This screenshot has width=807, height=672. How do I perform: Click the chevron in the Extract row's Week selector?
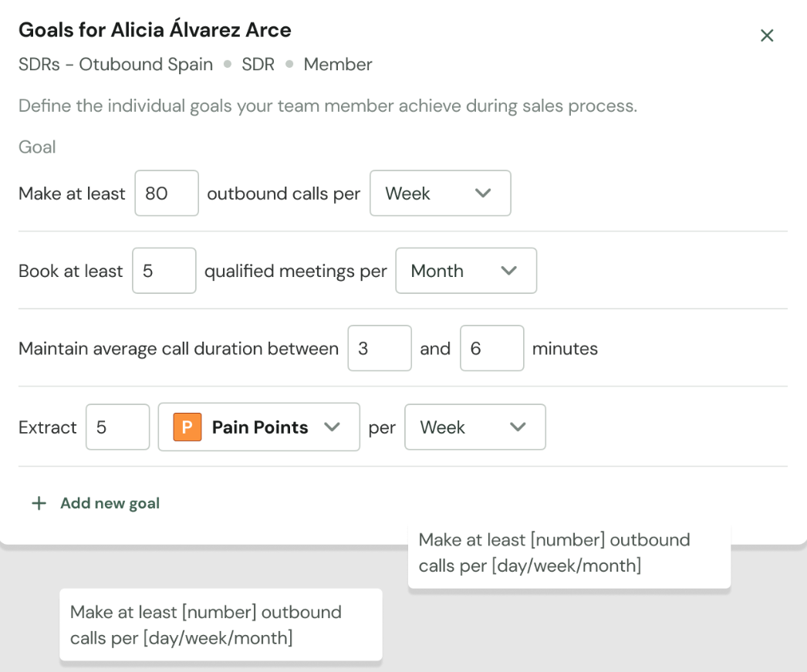518,427
